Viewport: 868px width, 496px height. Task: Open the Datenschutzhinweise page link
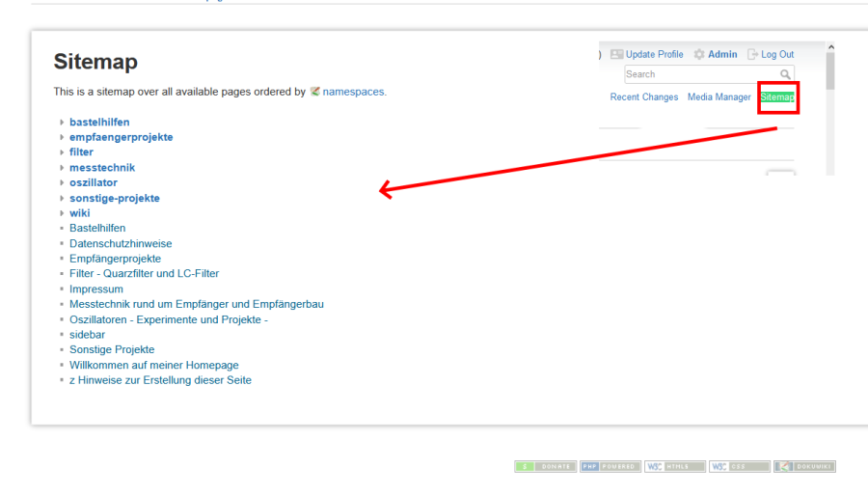tap(121, 244)
